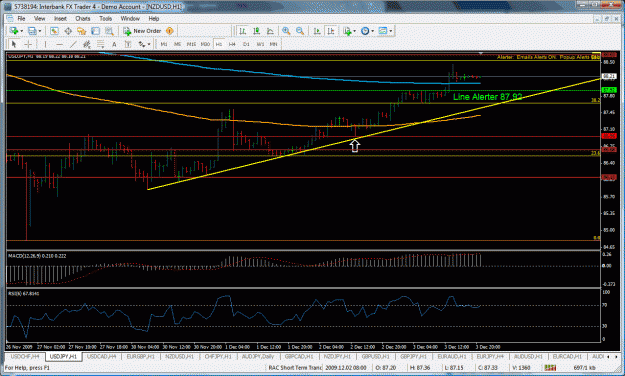This screenshot has width=625, height=376.
Task: Select the Text Label tool
Action: [128, 44]
